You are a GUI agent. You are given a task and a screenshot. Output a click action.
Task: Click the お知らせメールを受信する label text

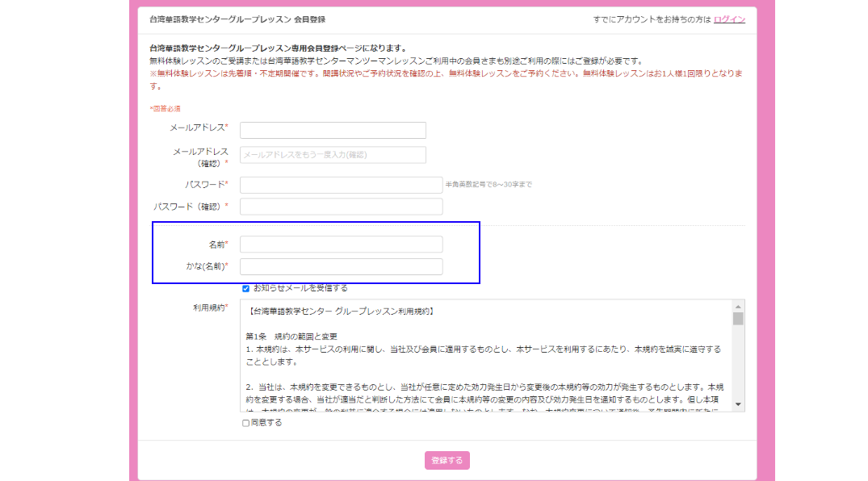click(300, 288)
